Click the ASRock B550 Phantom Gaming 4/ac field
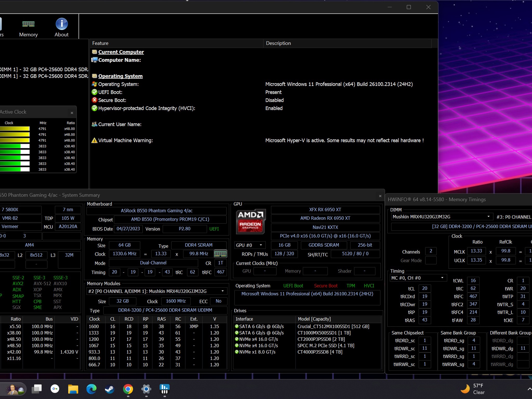The image size is (532, 399). (157, 211)
